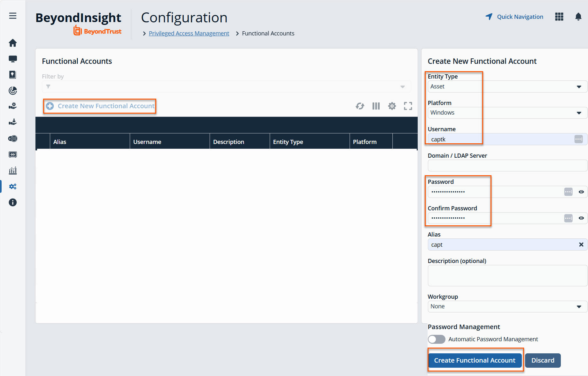Screen dimensions: 588x376
Task: Sort by the Alias column header
Action: pos(90,142)
